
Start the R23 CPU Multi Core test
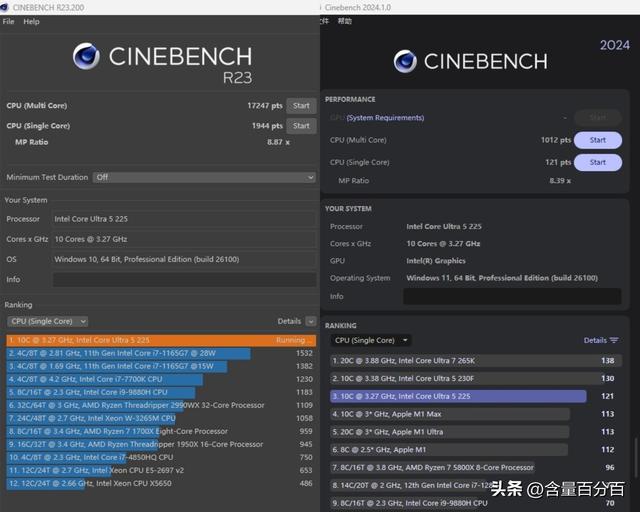pos(301,106)
